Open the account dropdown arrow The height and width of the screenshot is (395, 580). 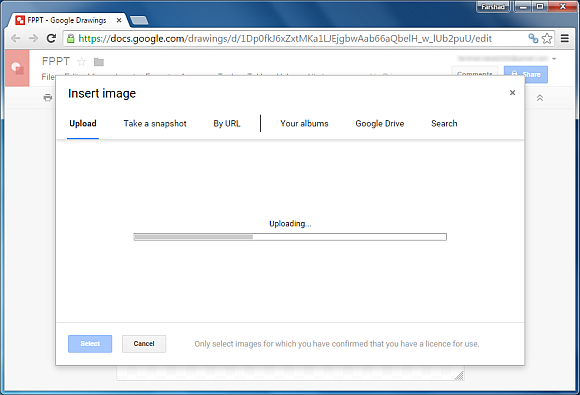[x=554, y=59]
